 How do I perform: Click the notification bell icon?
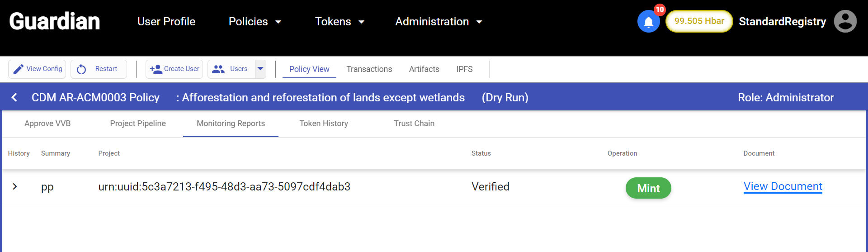pyautogui.click(x=648, y=22)
